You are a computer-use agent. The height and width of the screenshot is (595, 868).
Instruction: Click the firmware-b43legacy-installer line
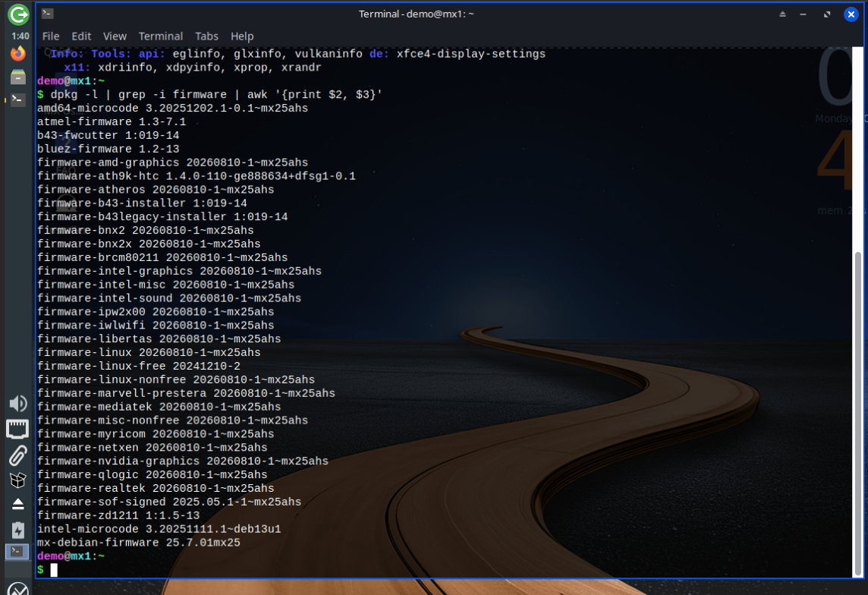162,217
